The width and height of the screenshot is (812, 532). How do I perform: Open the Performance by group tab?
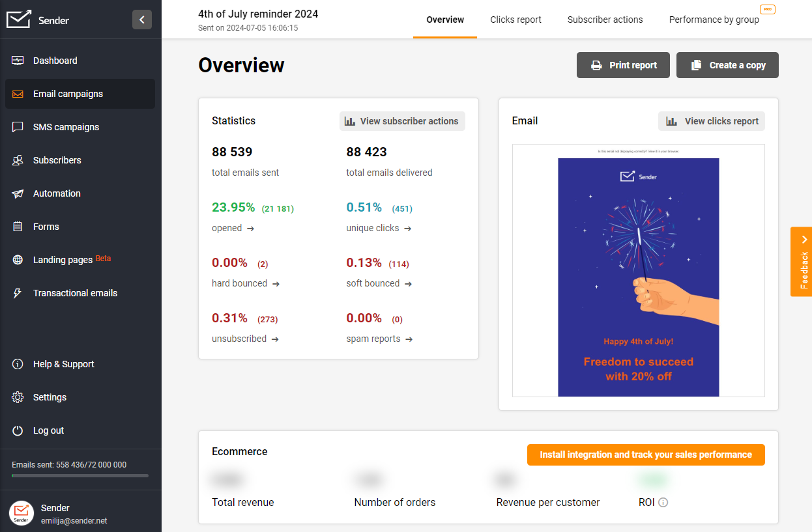[x=714, y=20]
